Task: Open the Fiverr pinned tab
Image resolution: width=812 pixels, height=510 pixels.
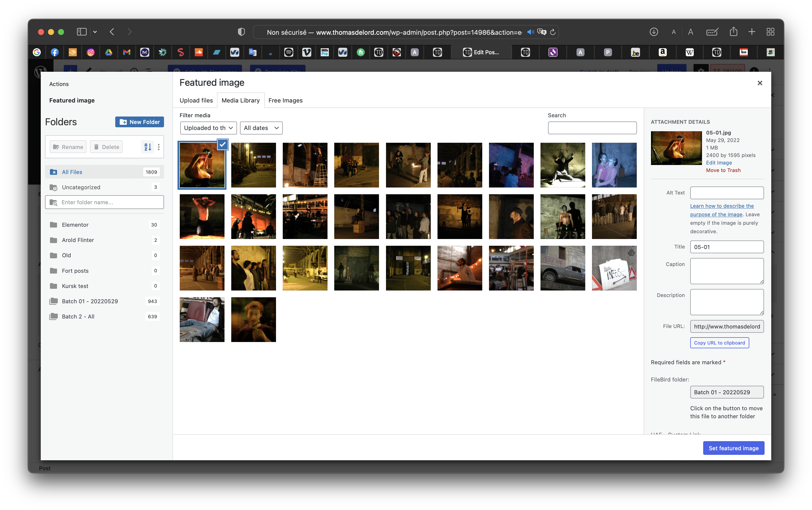Action: coord(361,52)
